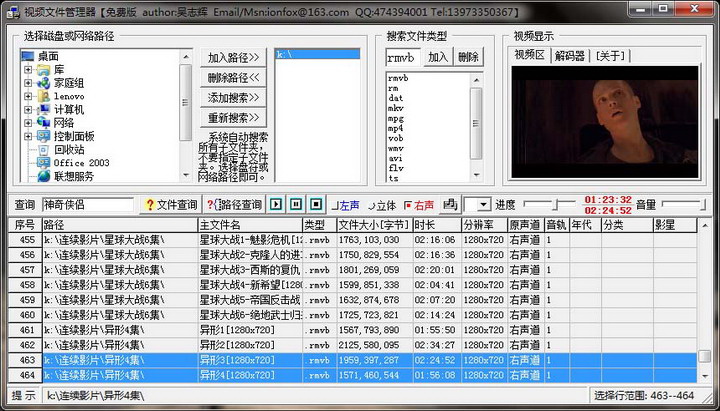Select left audio channel (左声) option

click(x=346, y=205)
